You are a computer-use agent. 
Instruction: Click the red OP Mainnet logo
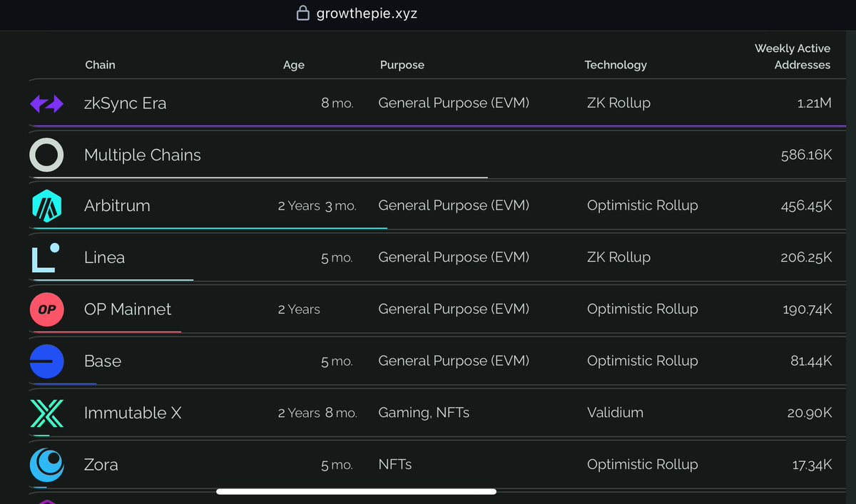(x=46, y=309)
